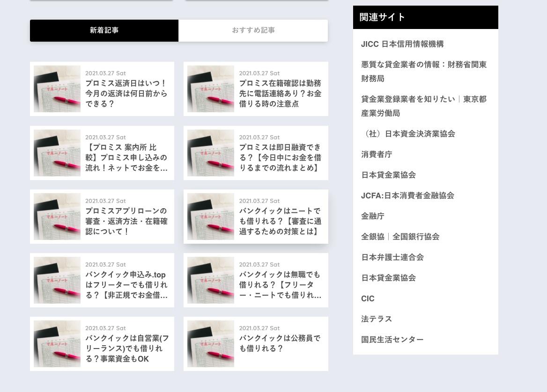Screen dimensions: 547x392
Task: Visit JICC 日本信用情報機構 link
Action: 402,44
